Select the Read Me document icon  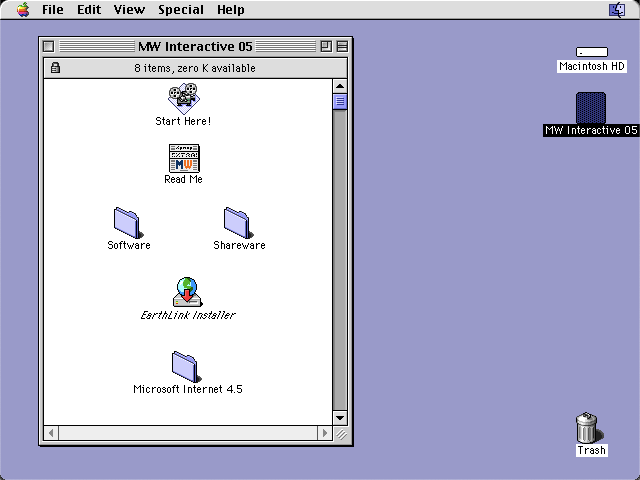coord(184,158)
